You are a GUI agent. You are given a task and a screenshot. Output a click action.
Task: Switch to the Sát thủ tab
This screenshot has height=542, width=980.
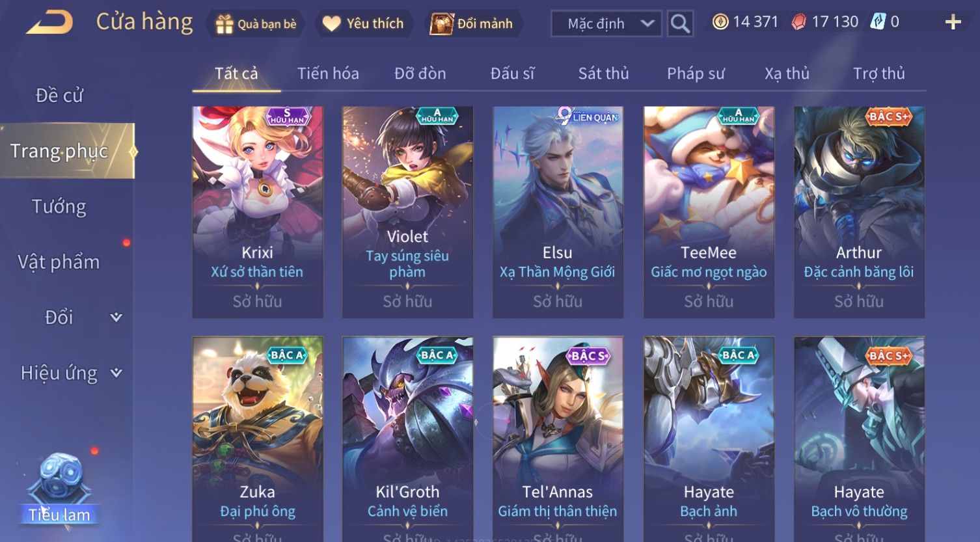point(603,74)
